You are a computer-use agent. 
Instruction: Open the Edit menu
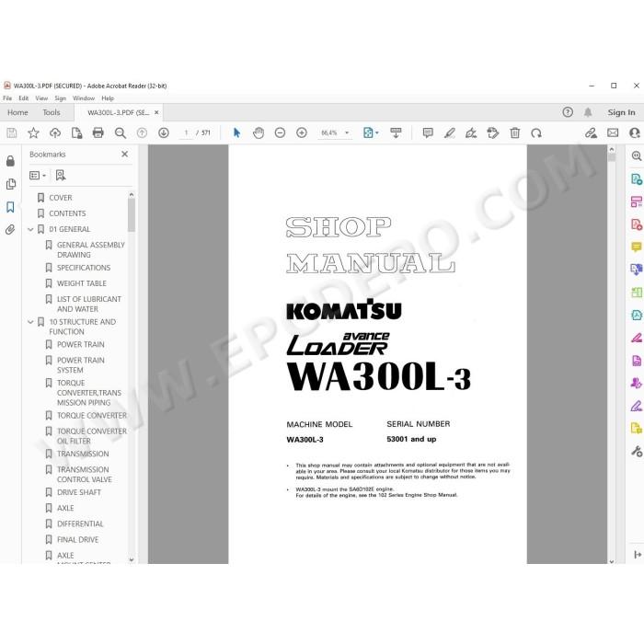pyautogui.click(x=23, y=98)
